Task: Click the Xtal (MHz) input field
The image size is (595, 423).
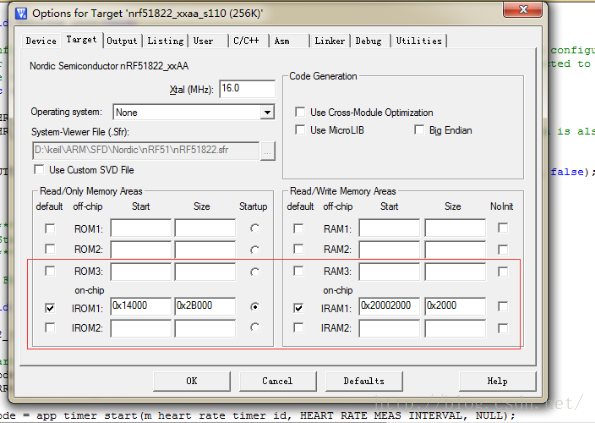Action: point(247,89)
